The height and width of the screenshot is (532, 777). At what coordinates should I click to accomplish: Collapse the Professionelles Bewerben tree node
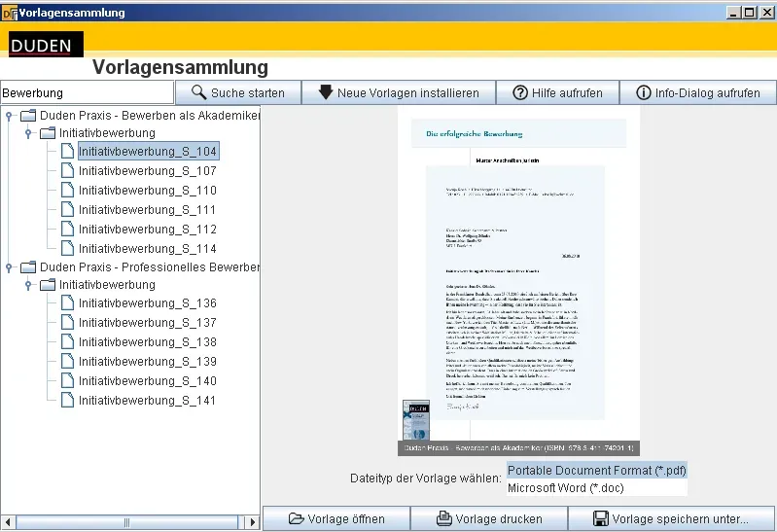click(x=9, y=267)
